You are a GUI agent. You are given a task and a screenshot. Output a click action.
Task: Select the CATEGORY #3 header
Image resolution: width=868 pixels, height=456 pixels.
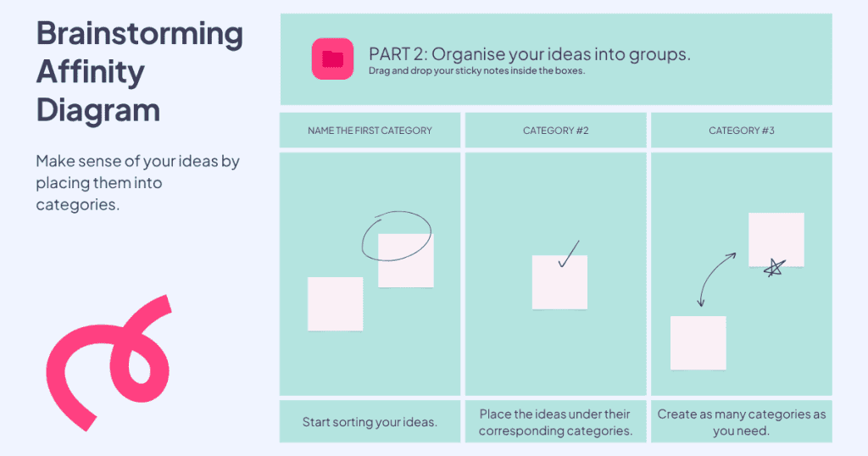click(742, 131)
